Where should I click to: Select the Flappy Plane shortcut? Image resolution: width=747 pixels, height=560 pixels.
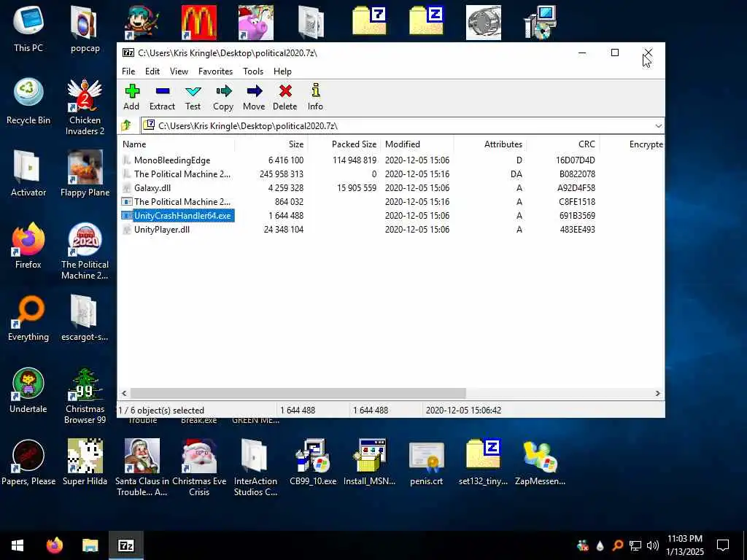(85, 174)
